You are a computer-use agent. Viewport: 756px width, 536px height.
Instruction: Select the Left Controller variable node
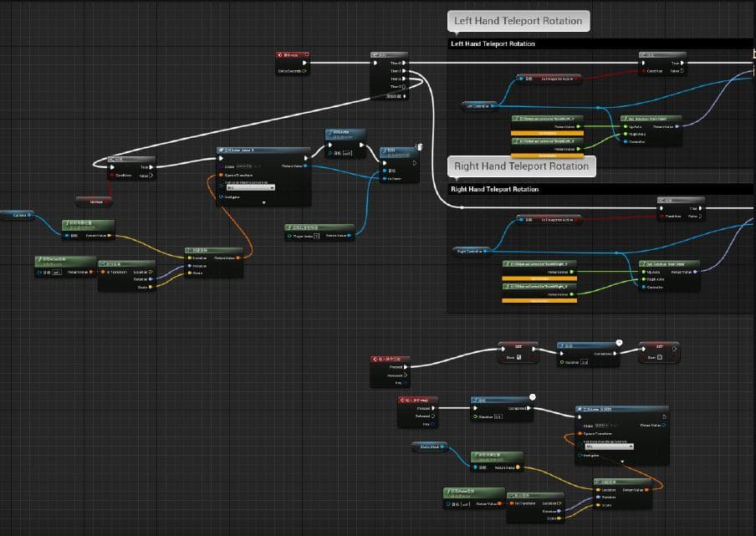[480, 105]
